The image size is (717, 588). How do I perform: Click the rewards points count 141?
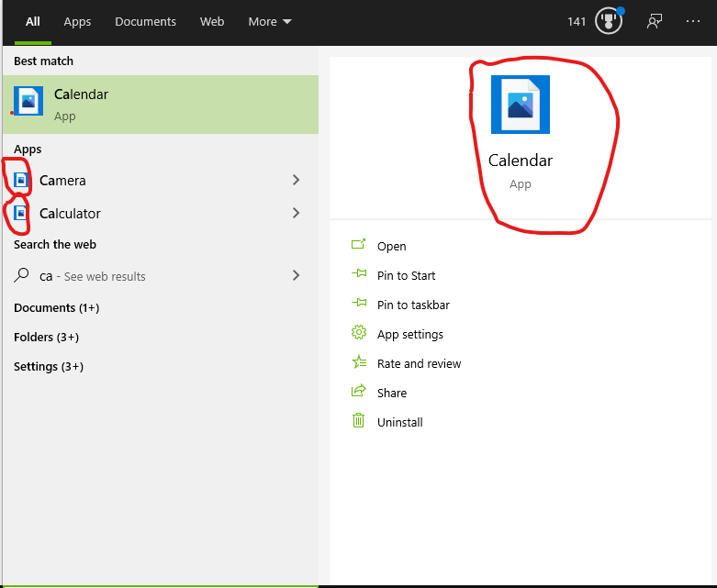point(577,21)
